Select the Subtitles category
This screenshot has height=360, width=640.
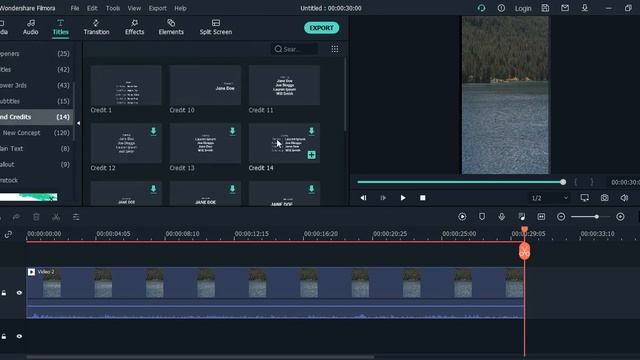(x=36, y=101)
